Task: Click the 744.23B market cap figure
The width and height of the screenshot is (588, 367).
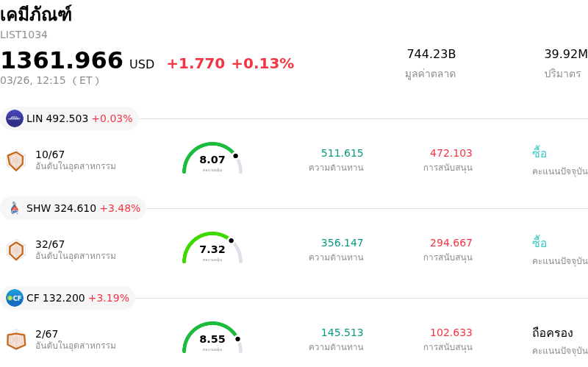Action: point(431,54)
